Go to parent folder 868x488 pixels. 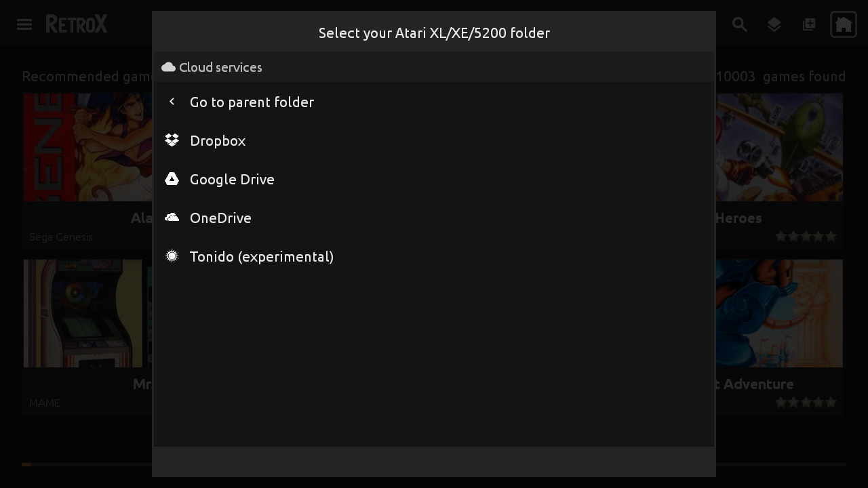pos(434,102)
